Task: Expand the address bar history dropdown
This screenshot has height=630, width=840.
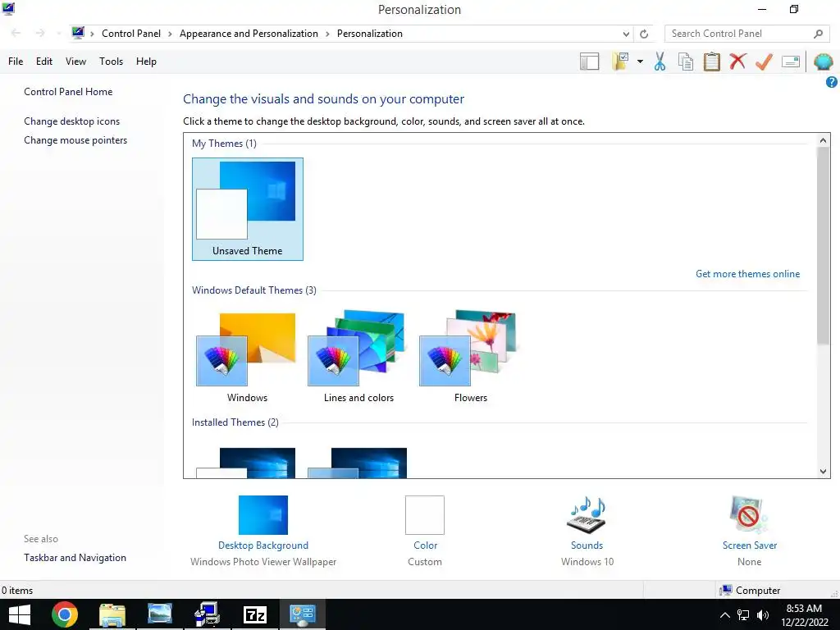Action: click(626, 34)
